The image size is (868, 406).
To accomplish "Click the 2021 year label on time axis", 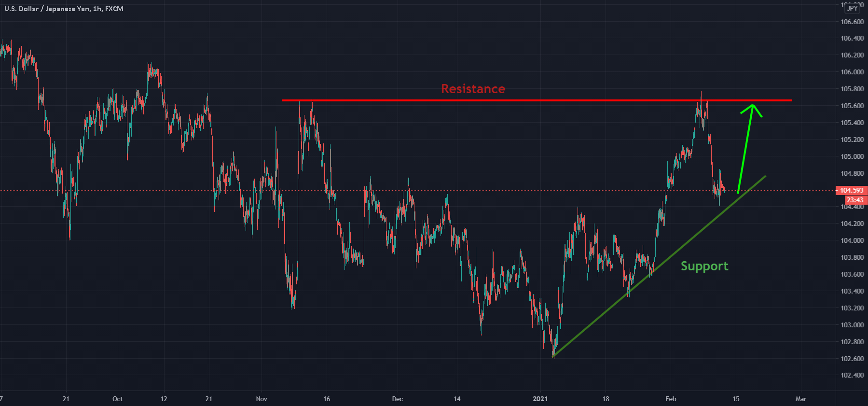I will tap(540, 399).
